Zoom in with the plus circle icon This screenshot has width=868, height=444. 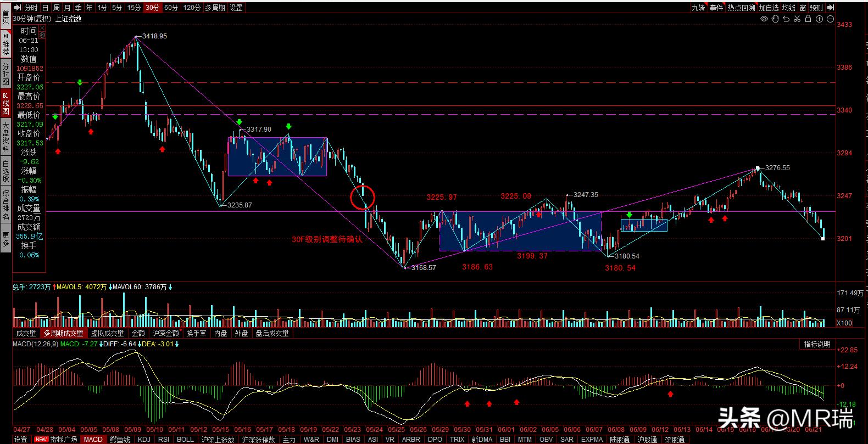(x=819, y=19)
